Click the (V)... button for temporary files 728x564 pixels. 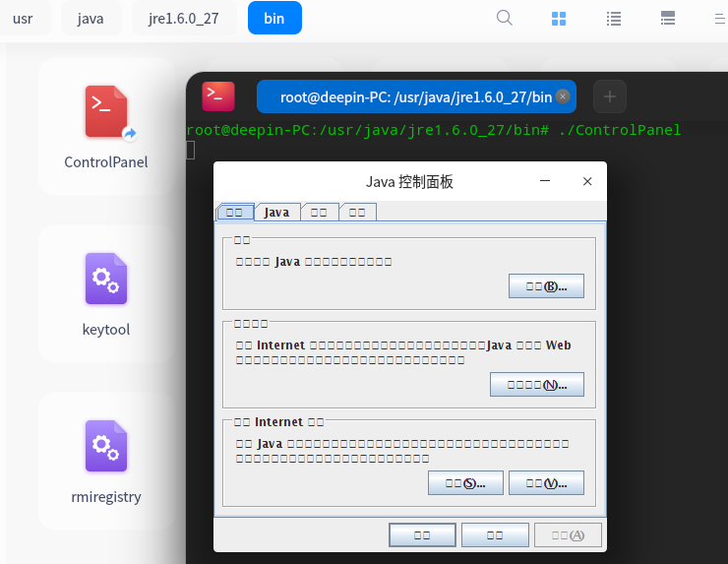546,483
